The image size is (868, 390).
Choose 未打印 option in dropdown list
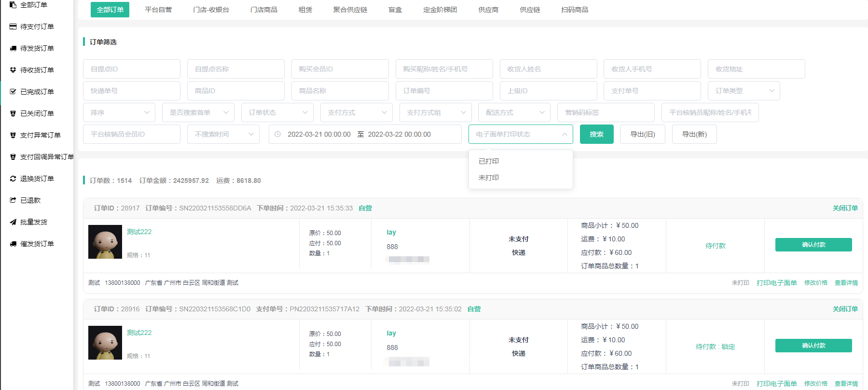[x=489, y=178]
